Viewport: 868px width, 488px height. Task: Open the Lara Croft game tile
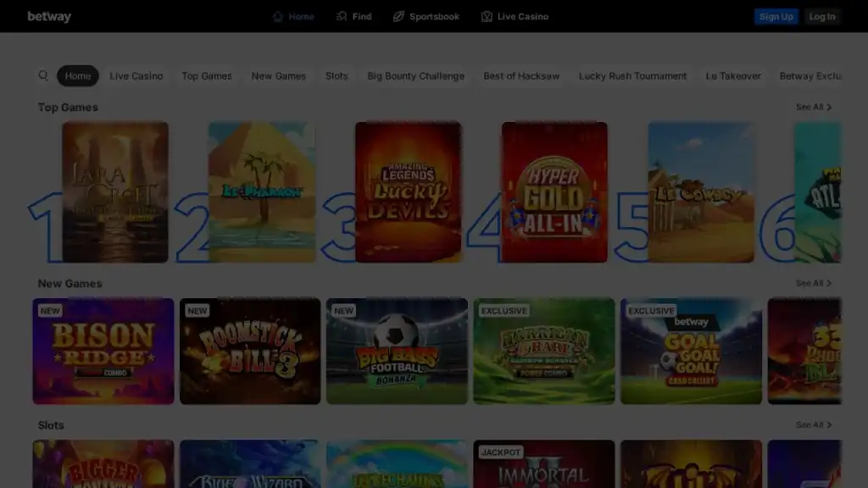tap(115, 192)
